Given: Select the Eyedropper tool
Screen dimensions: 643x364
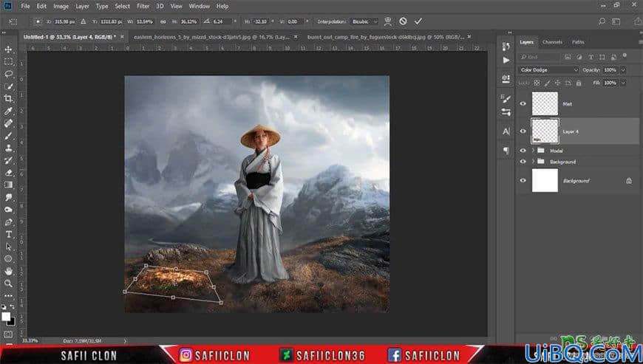Looking at the screenshot, I should click(x=8, y=111).
